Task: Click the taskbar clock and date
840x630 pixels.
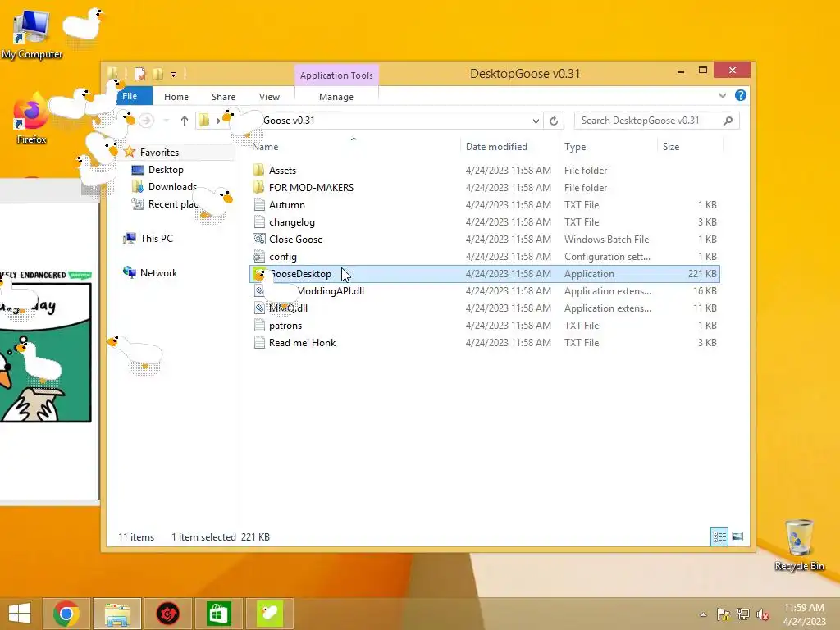Action: point(804,614)
